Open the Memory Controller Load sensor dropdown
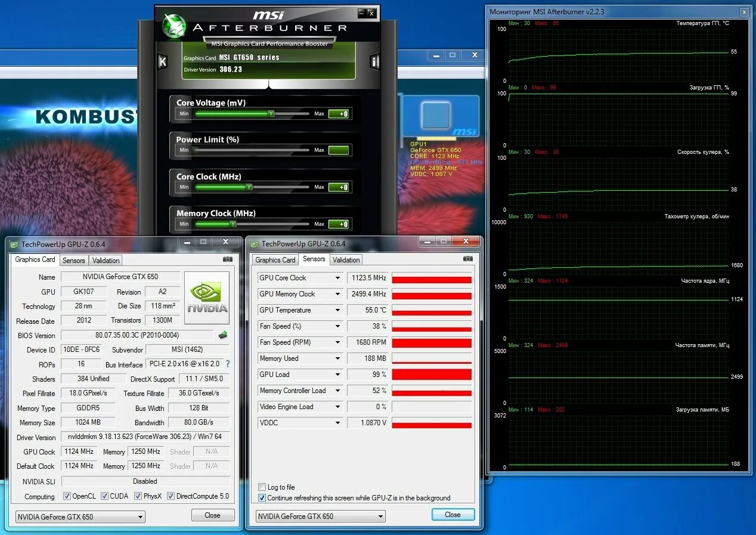756x535 pixels. click(x=337, y=391)
